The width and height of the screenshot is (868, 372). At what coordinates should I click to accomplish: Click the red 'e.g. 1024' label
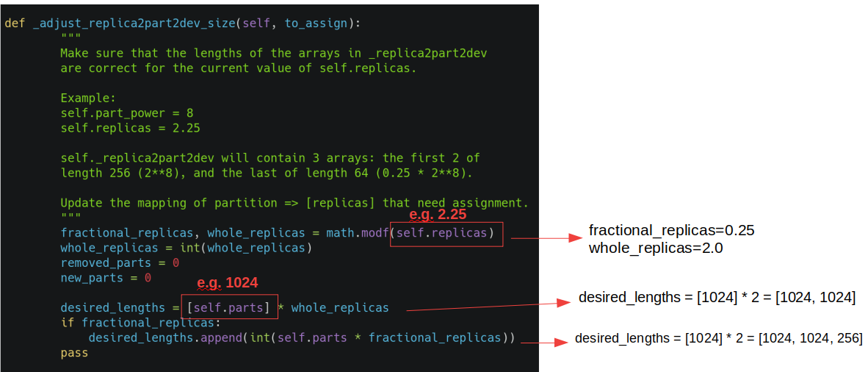tap(228, 283)
